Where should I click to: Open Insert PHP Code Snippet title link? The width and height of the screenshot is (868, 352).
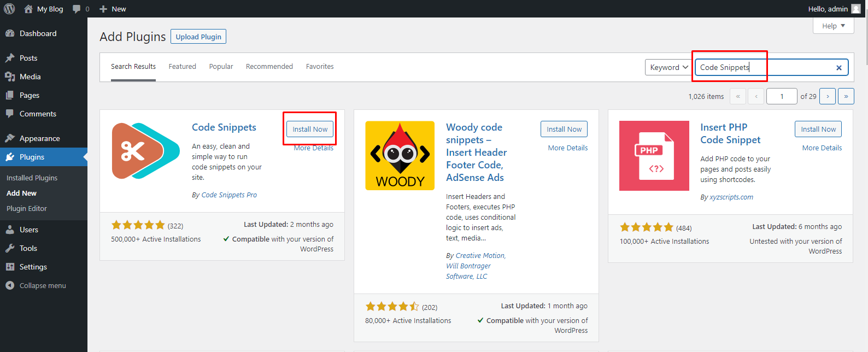click(730, 133)
